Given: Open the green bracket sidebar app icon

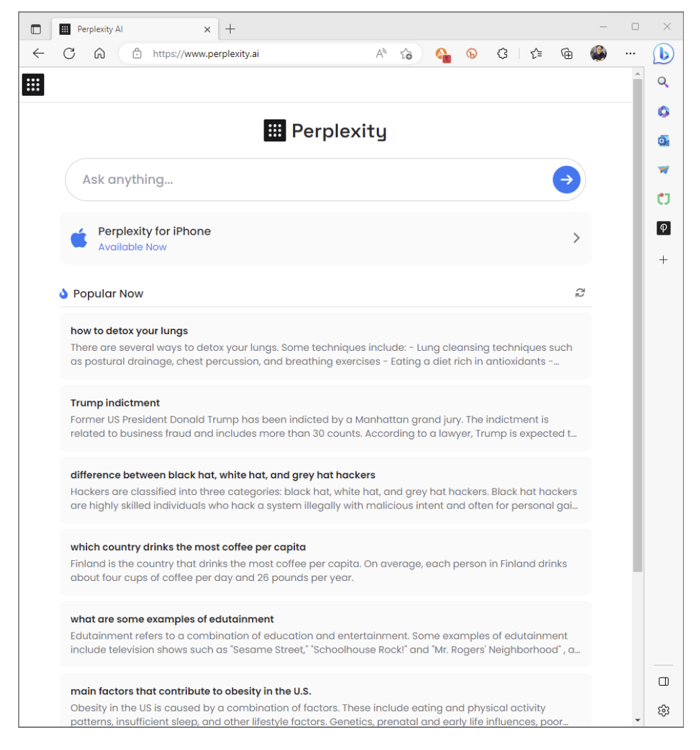Looking at the screenshot, I should 663,199.
